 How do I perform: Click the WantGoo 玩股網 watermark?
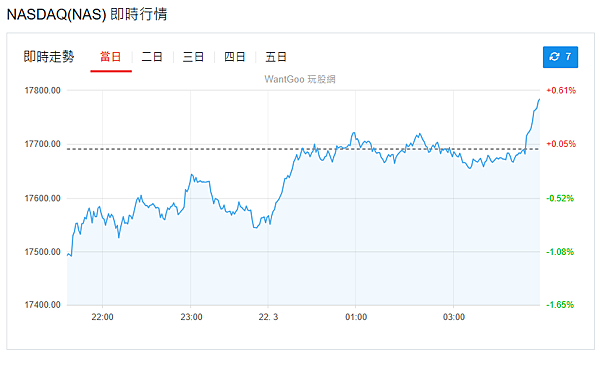tap(300, 79)
